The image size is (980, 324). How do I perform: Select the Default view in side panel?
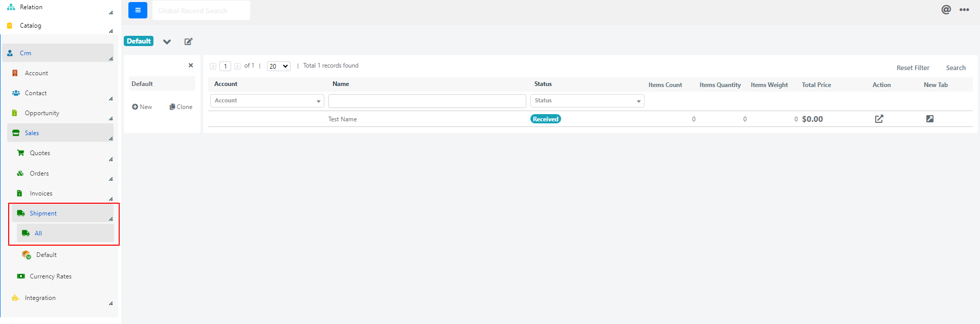[x=162, y=84]
